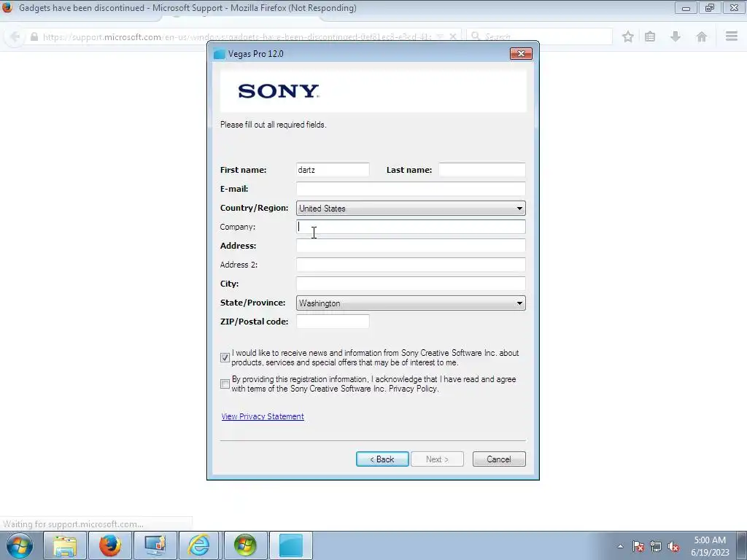Cancel the Vegas Pro registration dialog
This screenshot has height=560, width=747.
coord(499,459)
